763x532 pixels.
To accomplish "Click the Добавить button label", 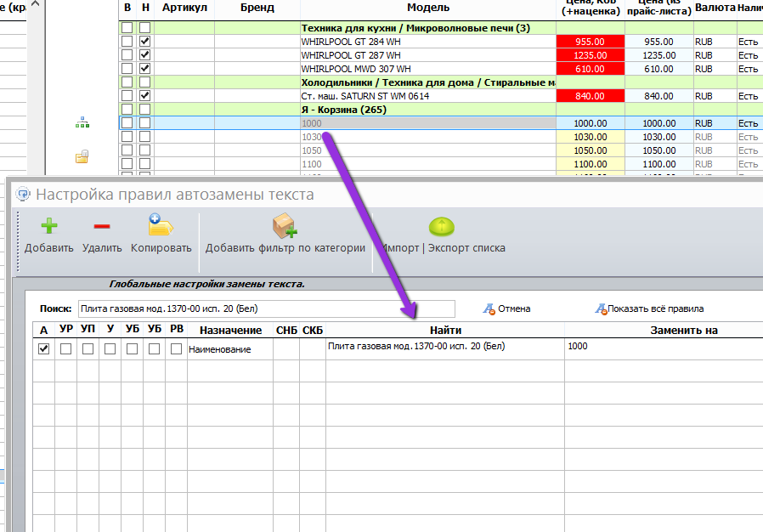I will pyautogui.click(x=49, y=248).
